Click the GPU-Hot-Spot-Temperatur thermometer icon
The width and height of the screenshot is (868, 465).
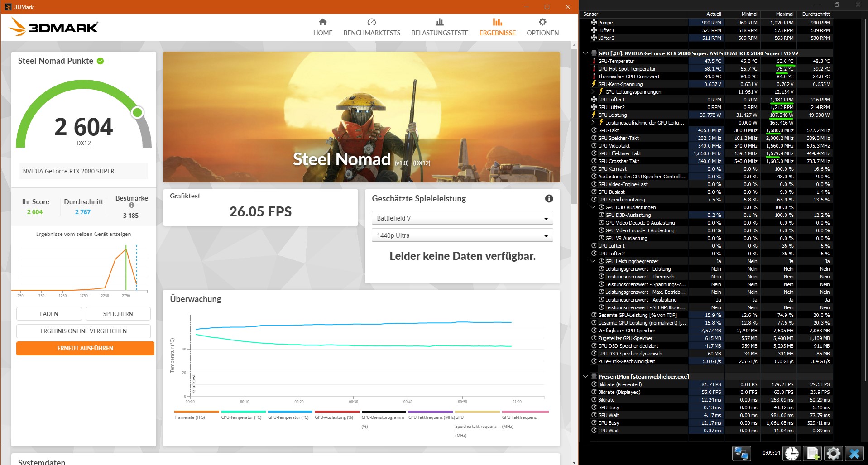[594, 69]
